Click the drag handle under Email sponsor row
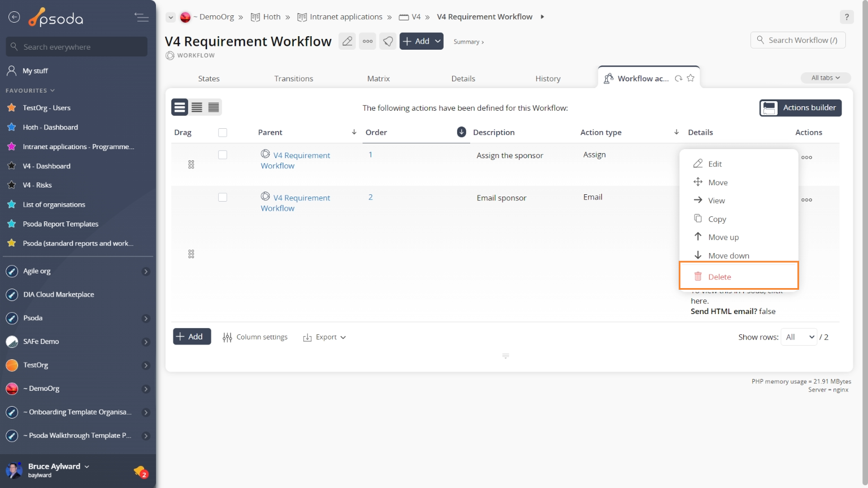Image resolution: width=868 pixels, height=488 pixels. tap(191, 254)
